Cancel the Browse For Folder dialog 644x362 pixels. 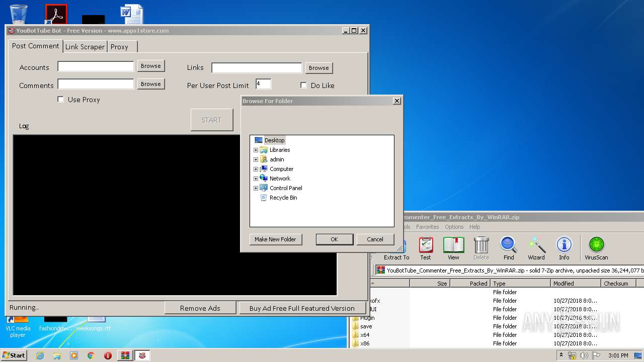coord(375,239)
